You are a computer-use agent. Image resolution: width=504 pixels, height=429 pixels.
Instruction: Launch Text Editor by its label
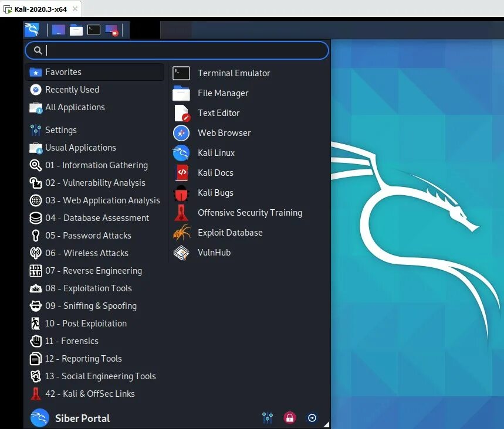point(219,113)
